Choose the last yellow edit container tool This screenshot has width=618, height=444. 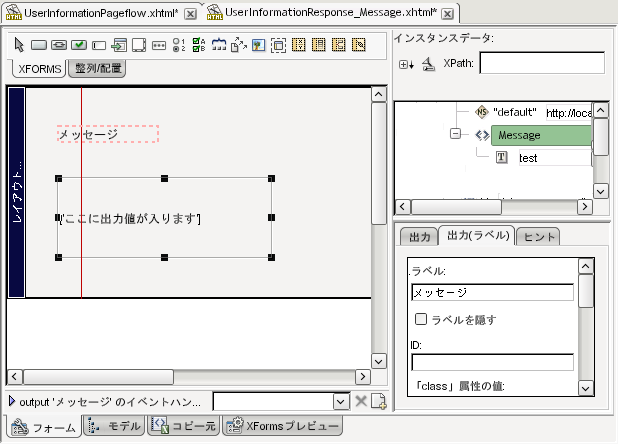pos(359,45)
